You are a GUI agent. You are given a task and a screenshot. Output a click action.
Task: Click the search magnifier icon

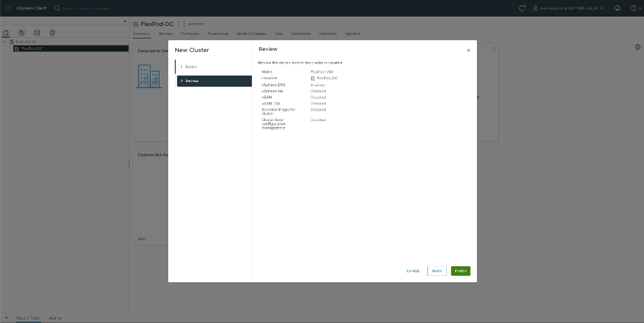coord(57,8)
